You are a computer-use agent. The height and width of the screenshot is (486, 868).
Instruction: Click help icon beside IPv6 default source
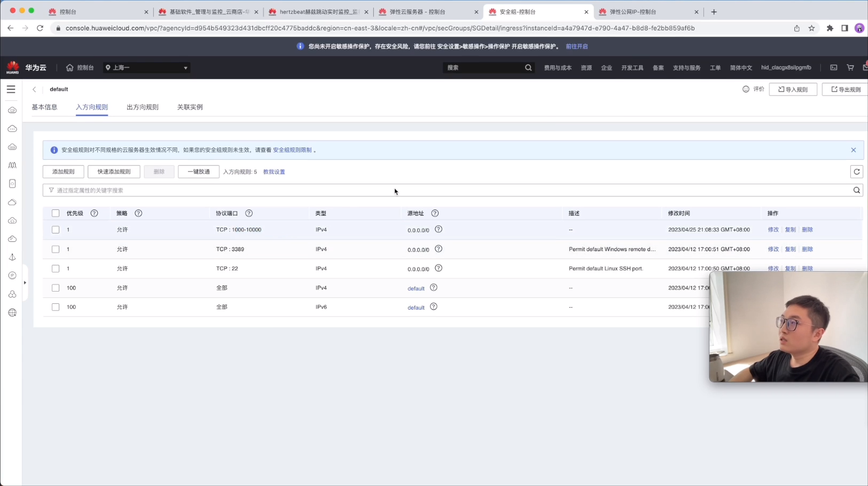434,307
